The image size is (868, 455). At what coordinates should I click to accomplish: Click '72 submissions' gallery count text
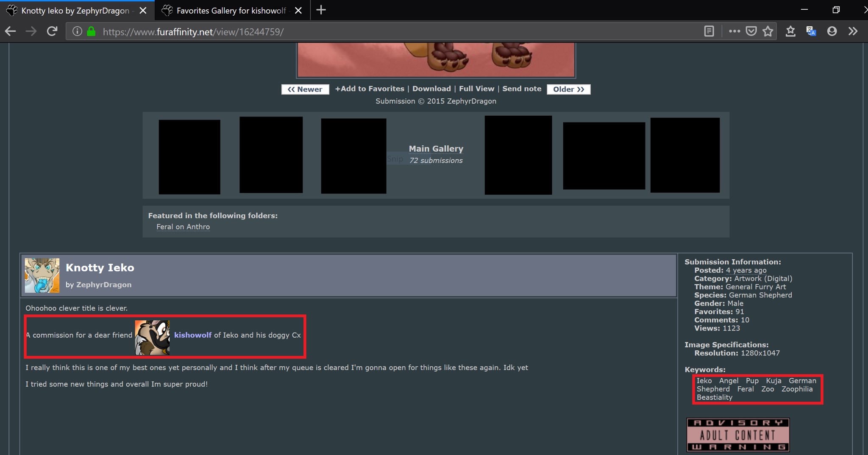point(436,161)
